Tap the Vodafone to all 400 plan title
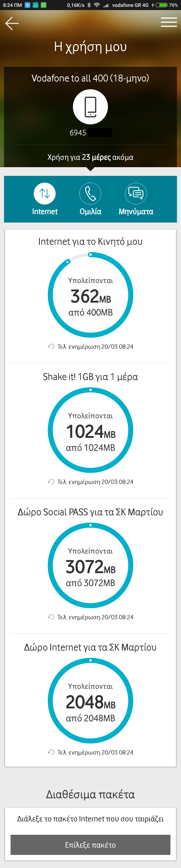Image resolution: width=181 pixels, height=868 pixels. click(x=90, y=78)
